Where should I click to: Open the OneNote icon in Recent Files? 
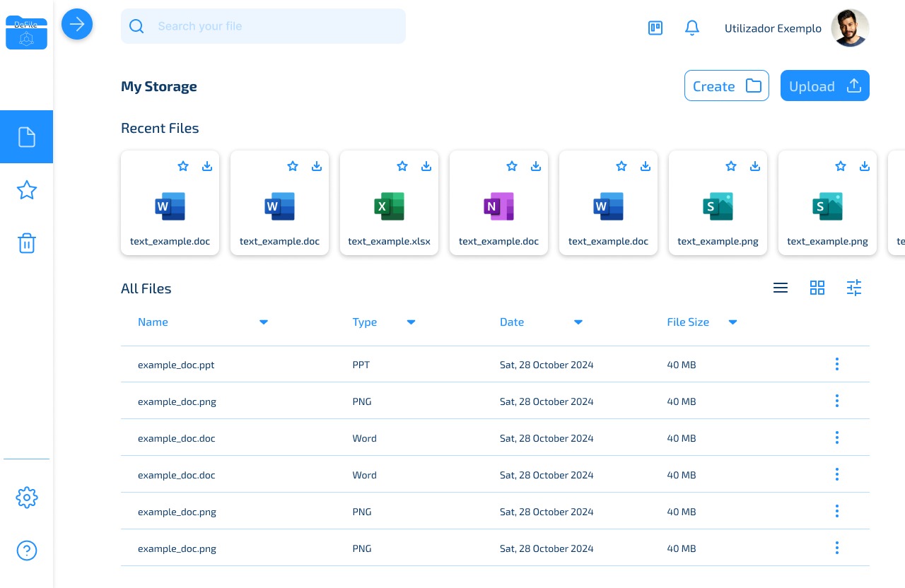[x=498, y=206]
